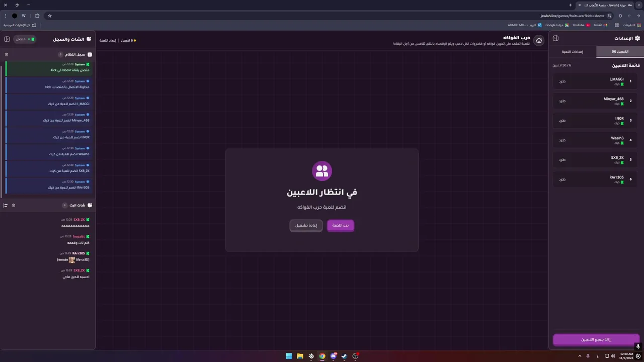Kick player RArr305 with طرد
This screenshot has height=362, width=644.
[x=562, y=179]
